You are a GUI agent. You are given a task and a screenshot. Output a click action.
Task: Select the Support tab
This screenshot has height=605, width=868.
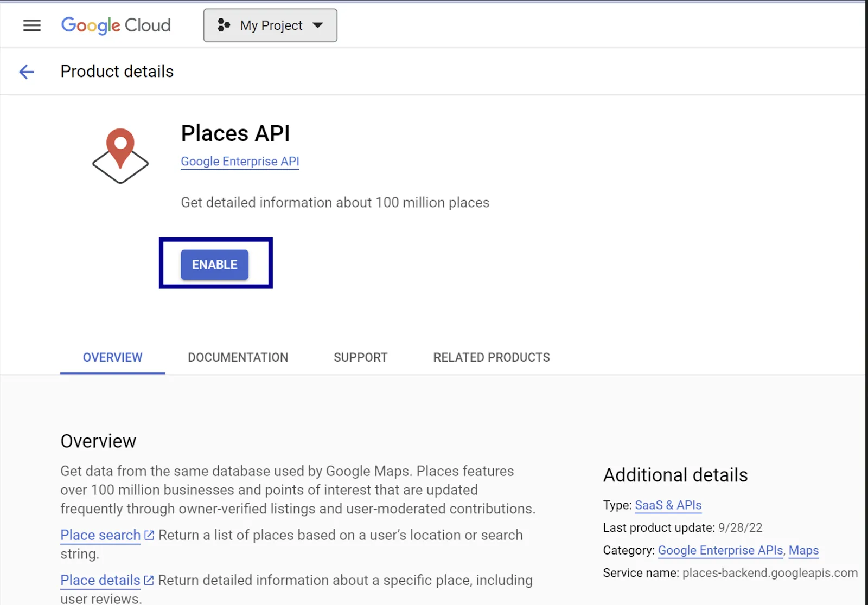(360, 357)
